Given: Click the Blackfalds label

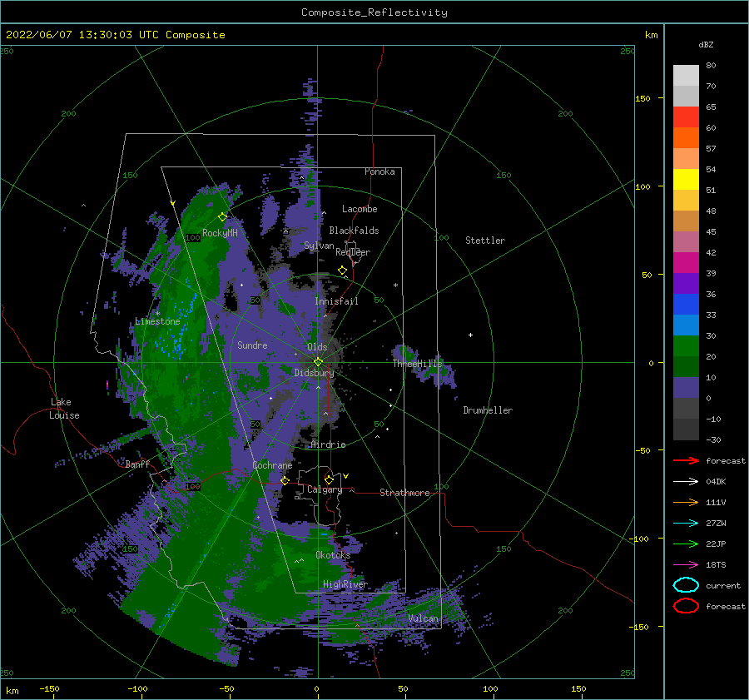Looking at the screenshot, I should [354, 231].
